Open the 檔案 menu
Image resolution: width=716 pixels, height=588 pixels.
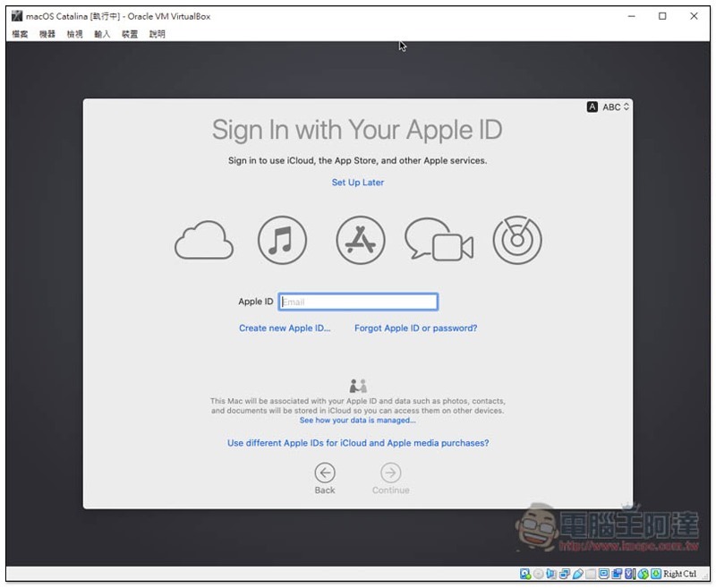click(x=20, y=34)
